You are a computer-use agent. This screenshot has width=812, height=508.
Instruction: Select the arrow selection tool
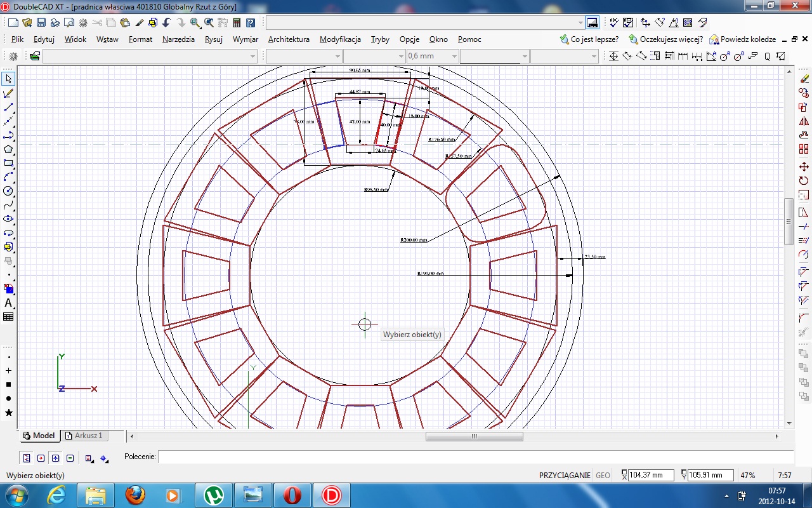click(8, 79)
